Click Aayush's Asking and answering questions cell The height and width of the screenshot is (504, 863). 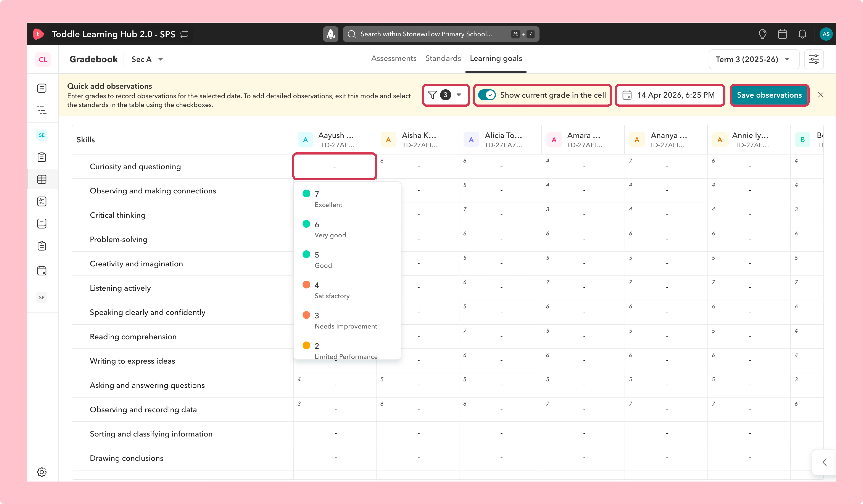[x=335, y=385]
